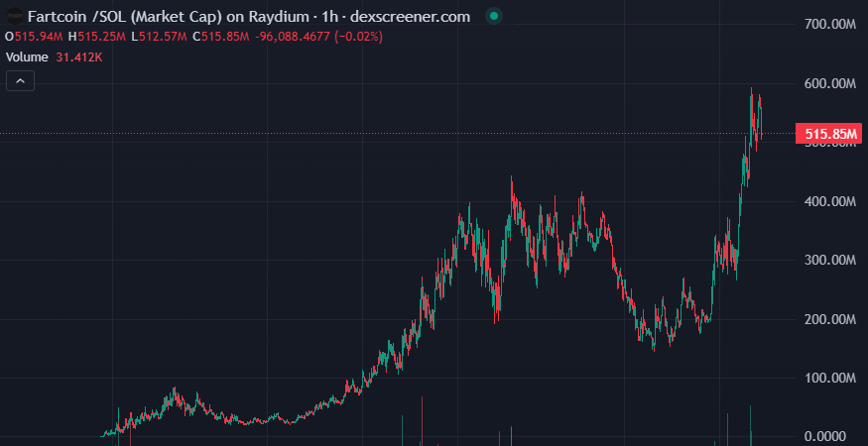Click the high value H515.25M

[97, 37]
